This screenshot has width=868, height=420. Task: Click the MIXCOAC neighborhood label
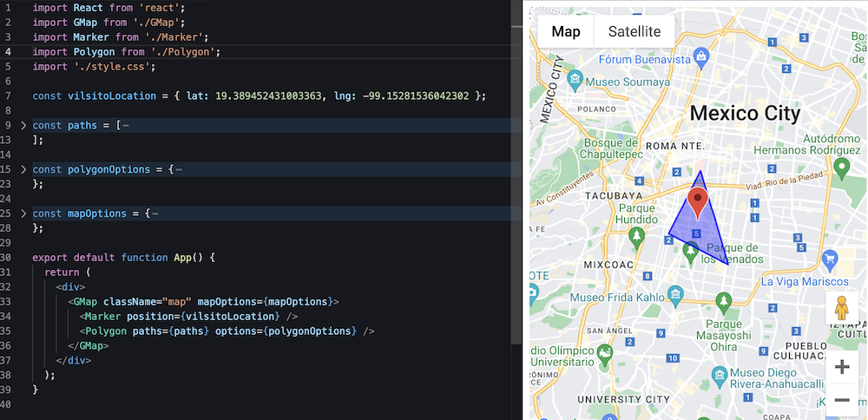tap(608, 265)
